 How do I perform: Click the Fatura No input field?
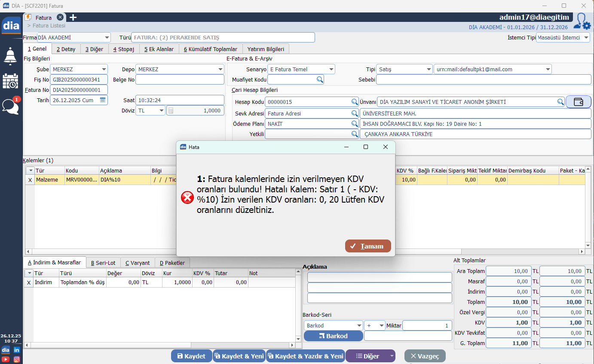[x=79, y=90]
